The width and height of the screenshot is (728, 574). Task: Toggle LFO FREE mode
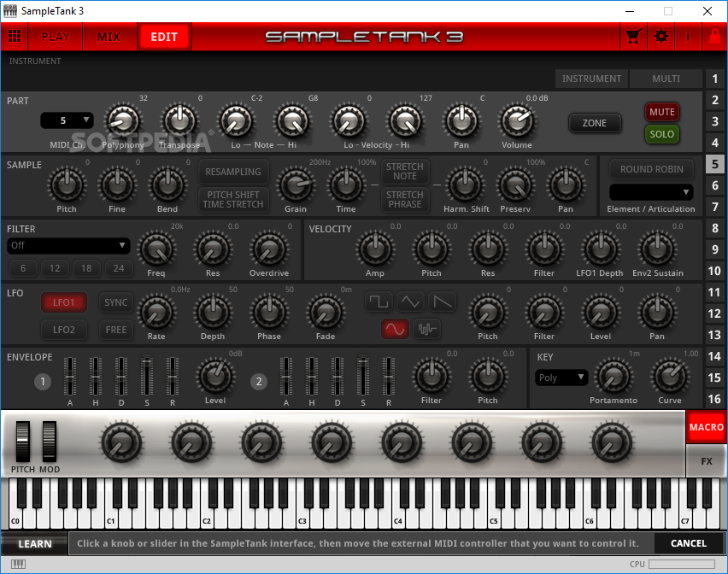pos(116,330)
